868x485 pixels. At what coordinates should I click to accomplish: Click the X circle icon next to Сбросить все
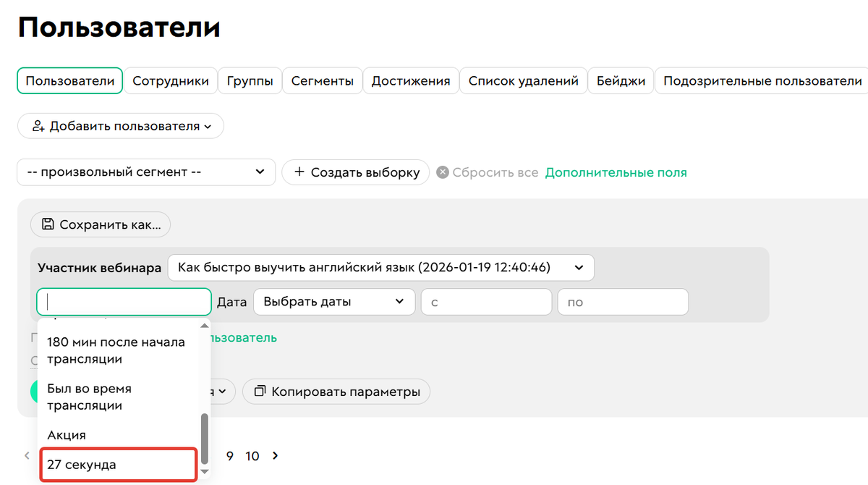[x=443, y=172]
